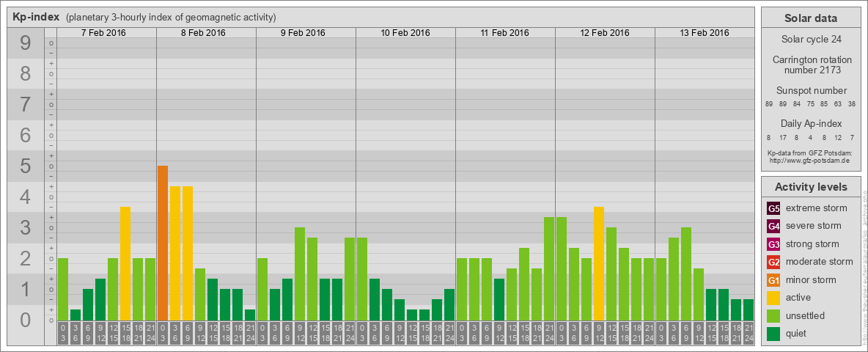This screenshot has width=868, height=352.
Task: Click the 21-24 time label under 13 Feb 2016
Action: tap(748, 333)
